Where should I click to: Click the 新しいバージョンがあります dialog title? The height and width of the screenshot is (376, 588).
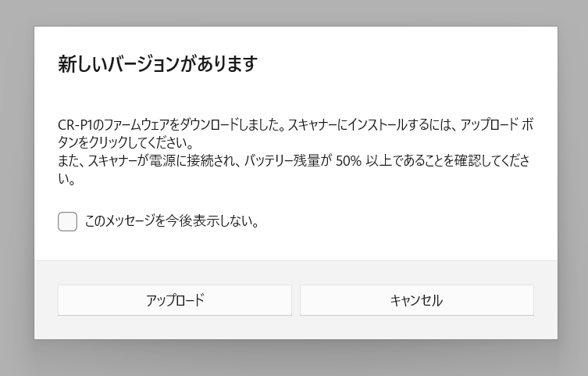(x=158, y=64)
